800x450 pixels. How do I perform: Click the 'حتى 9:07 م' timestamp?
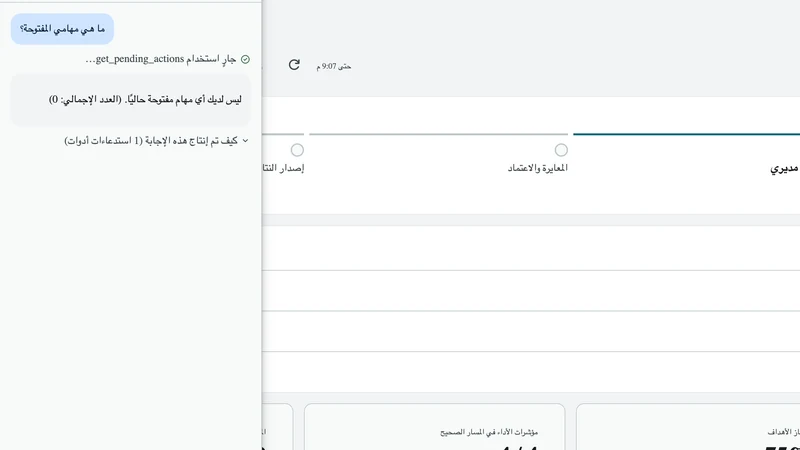coord(334,66)
